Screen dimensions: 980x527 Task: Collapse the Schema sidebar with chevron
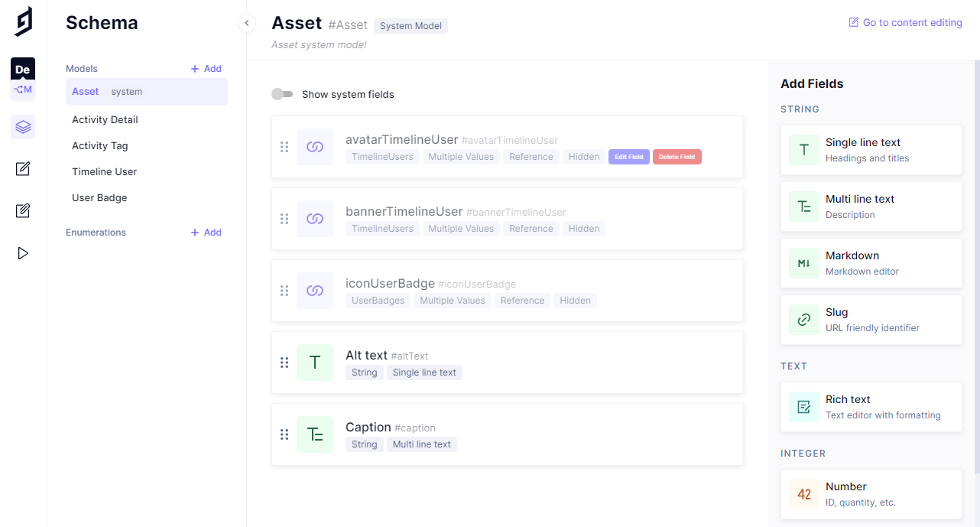point(246,23)
